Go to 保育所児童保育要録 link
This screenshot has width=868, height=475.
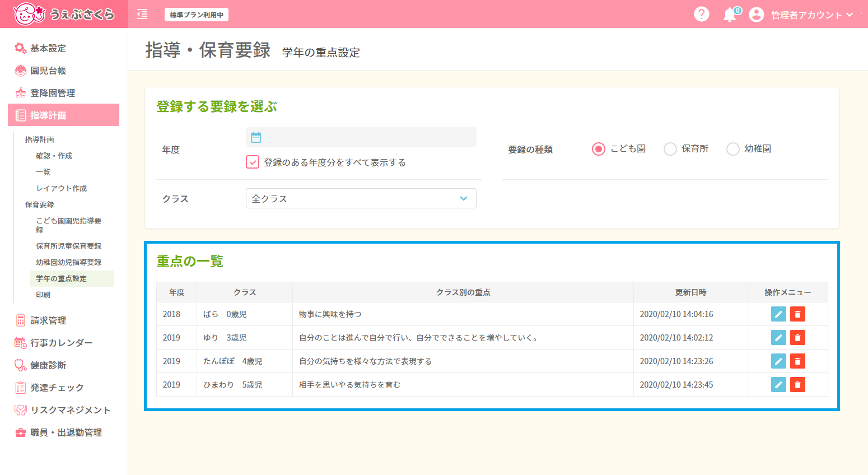pyautogui.click(x=69, y=246)
